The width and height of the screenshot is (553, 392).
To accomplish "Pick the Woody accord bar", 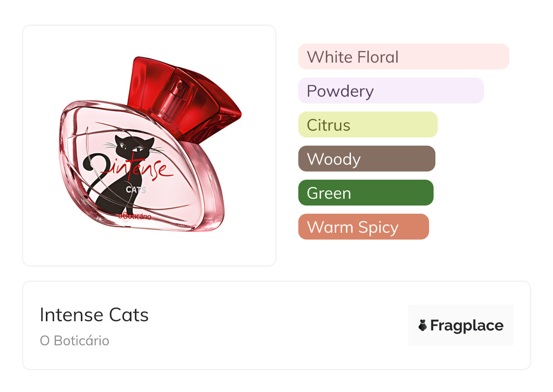I will (x=366, y=159).
